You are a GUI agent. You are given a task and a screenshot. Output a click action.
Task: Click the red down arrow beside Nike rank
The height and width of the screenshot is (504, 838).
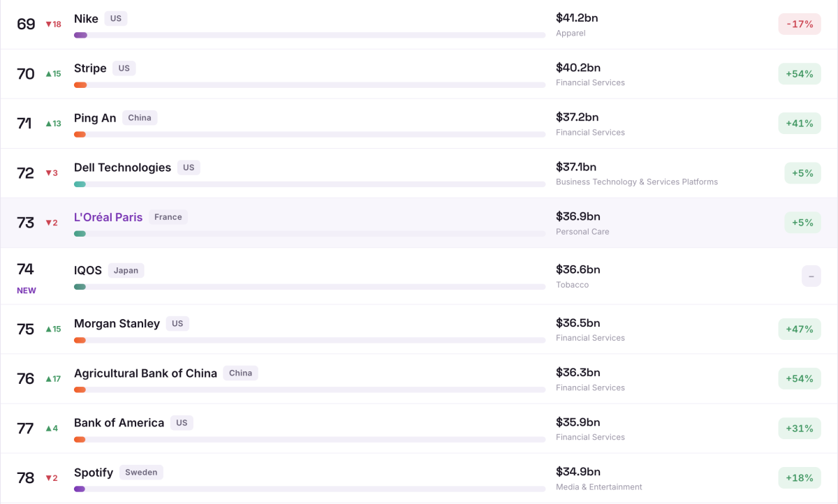point(49,24)
